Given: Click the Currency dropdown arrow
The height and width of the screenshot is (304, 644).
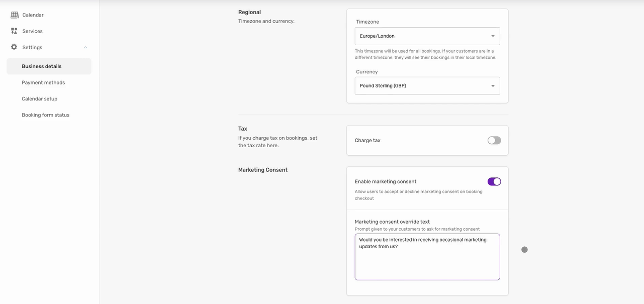Looking at the screenshot, I should pos(493,86).
